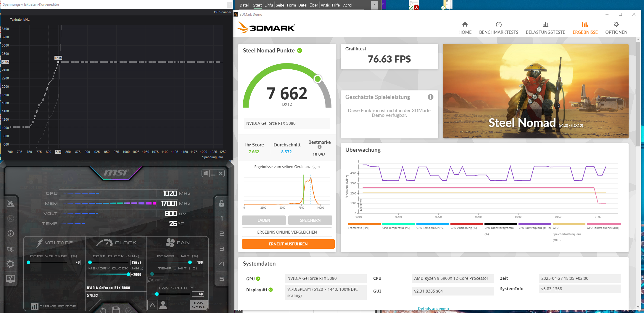This screenshot has height=313, width=644.
Task: Toggle the temp limit link OFF switch
Action: [x=156, y=280]
